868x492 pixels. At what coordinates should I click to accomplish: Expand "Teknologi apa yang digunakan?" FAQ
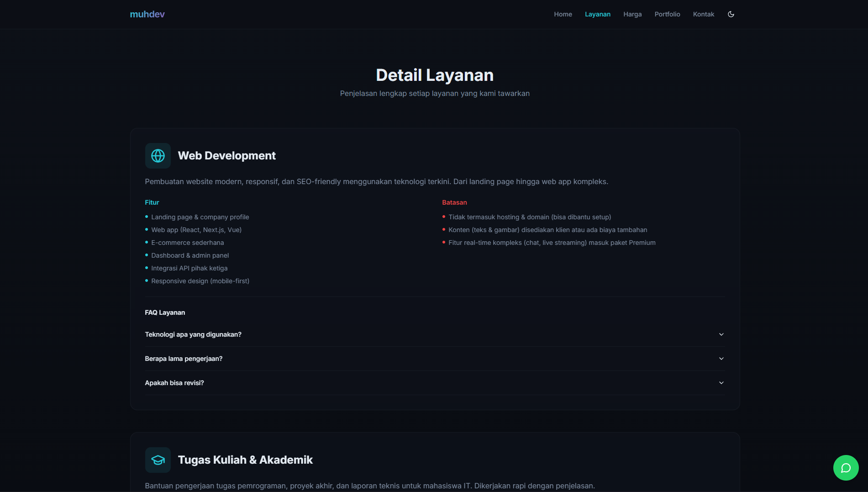pyautogui.click(x=435, y=334)
